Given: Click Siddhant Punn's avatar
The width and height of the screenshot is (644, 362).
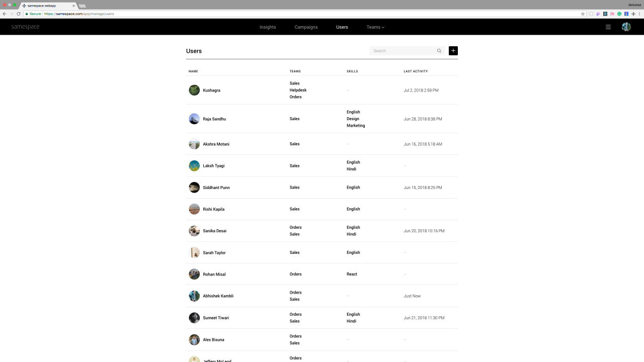Looking at the screenshot, I should coord(194,188).
